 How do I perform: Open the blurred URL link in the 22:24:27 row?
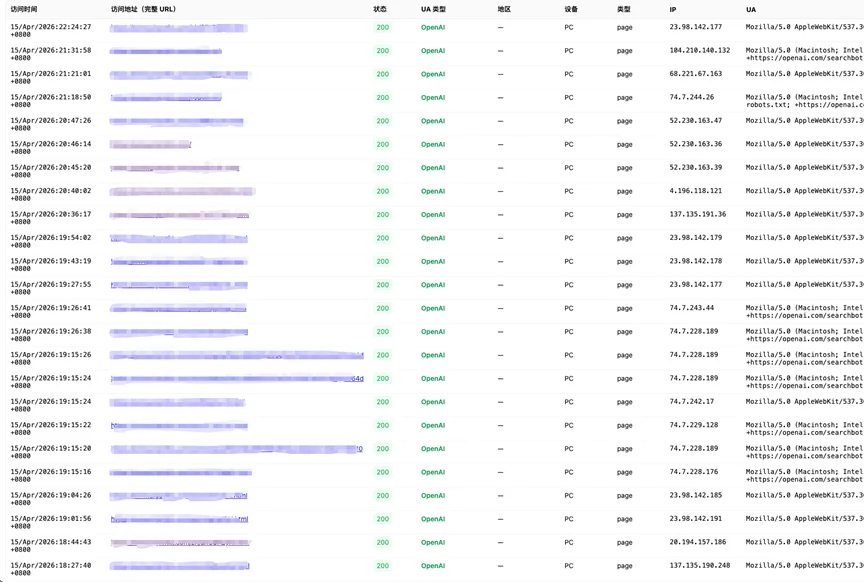coord(179,28)
